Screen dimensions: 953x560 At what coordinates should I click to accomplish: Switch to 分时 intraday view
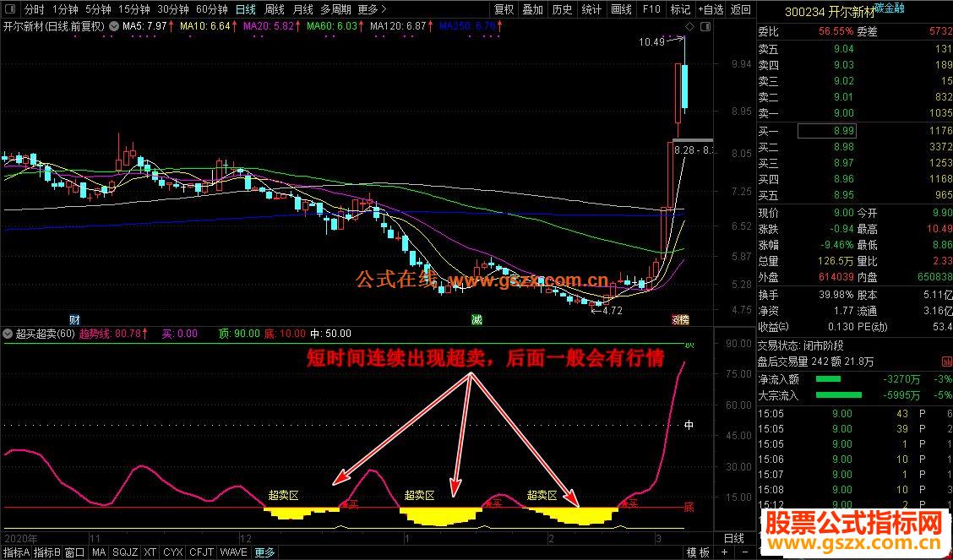click(x=34, y=9)
